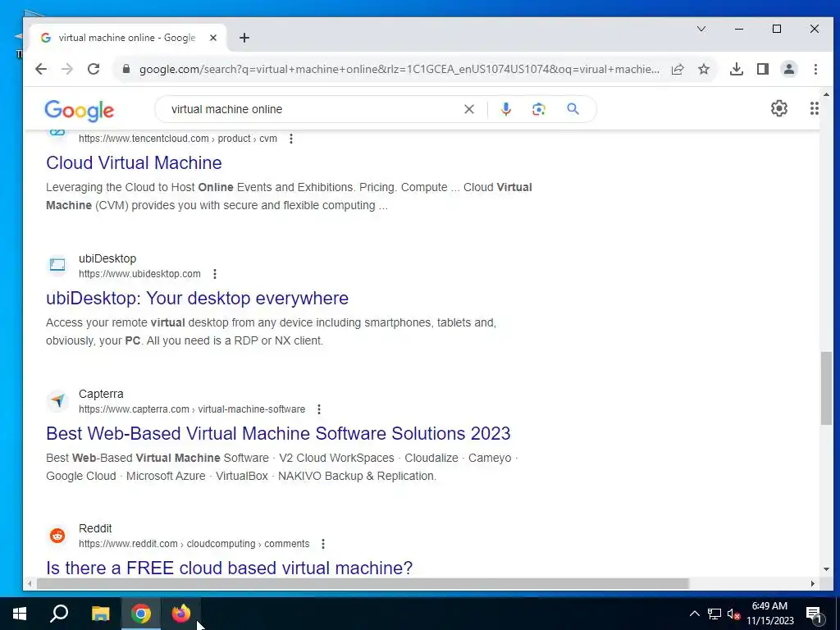The image size is (840, 630).
Task: Open Chrome downloads icon
Action: point(737,69)
